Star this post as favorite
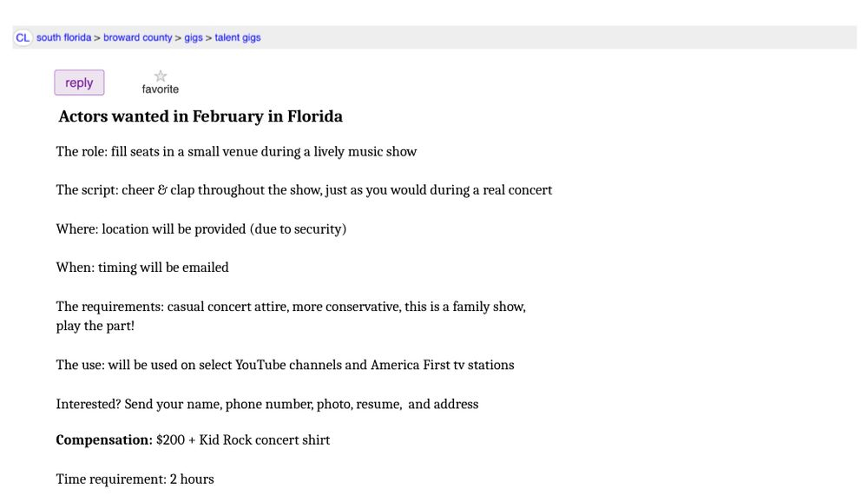This screenshot has width=868, height=502. (x=161, y=76)
